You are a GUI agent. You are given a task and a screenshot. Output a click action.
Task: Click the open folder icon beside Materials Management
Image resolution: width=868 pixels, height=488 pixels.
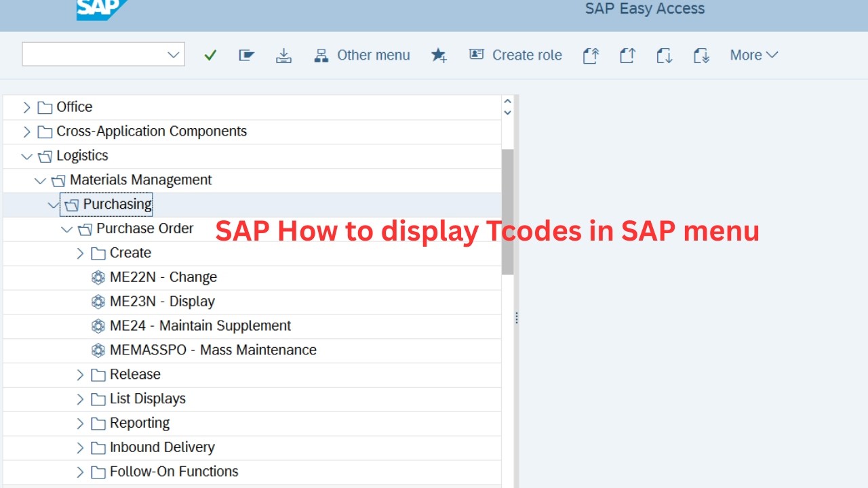[58, 181]
